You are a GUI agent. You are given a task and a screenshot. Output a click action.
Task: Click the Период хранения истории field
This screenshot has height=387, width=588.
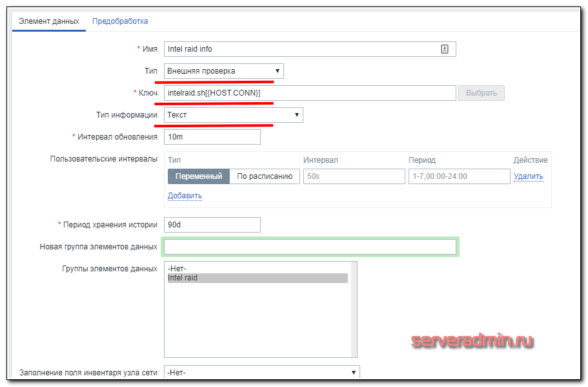[x=212, y=225]
